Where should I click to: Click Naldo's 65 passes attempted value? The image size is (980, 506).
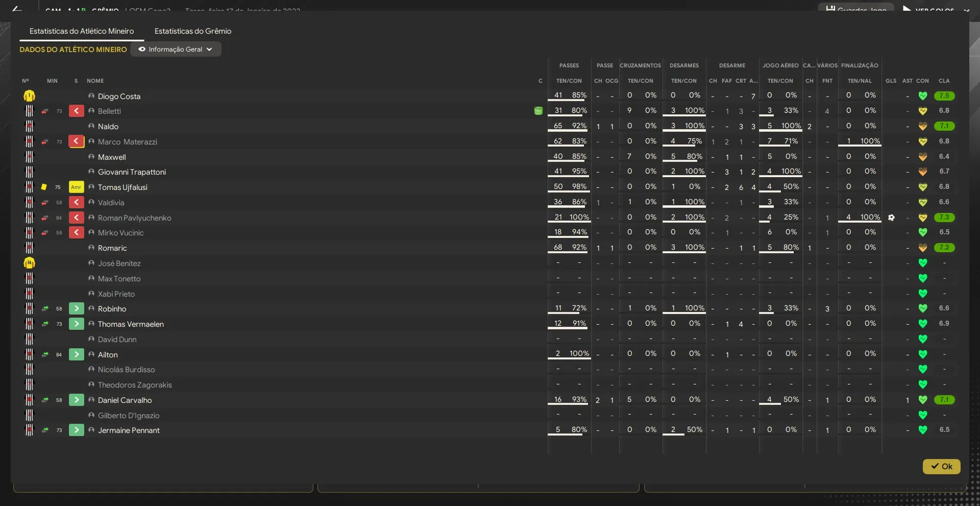558,126
